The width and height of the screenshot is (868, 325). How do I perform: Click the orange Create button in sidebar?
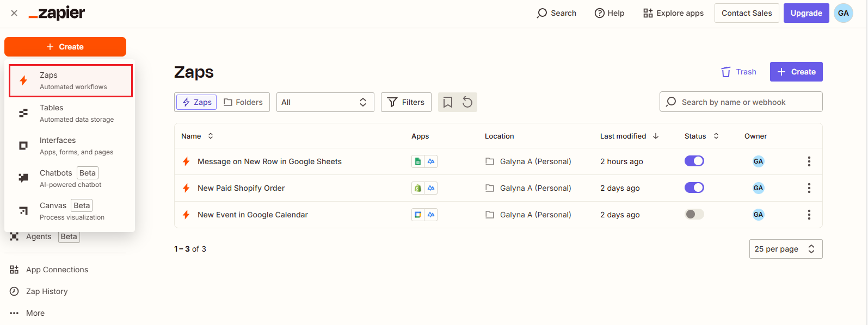pyautogui.click(x=65, y=47)
